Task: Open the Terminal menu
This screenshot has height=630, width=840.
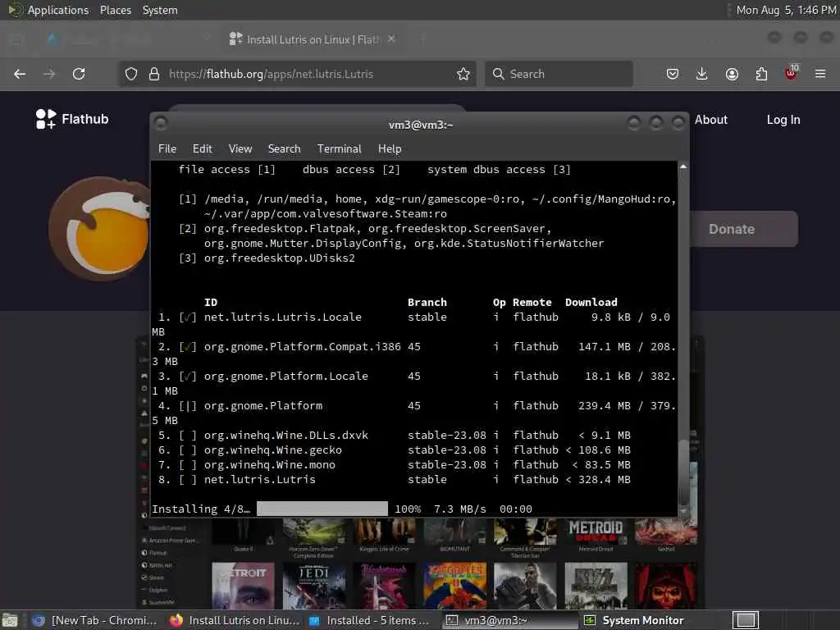Action: [339, 149]
